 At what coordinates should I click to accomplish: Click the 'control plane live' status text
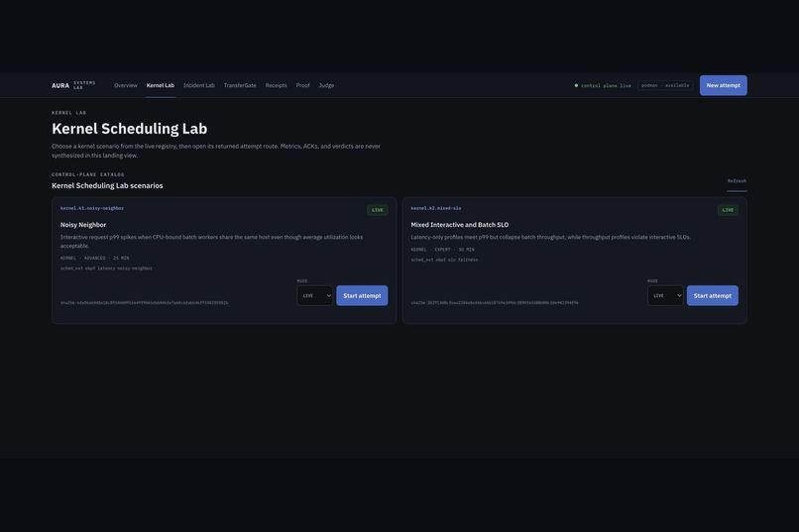606,85
